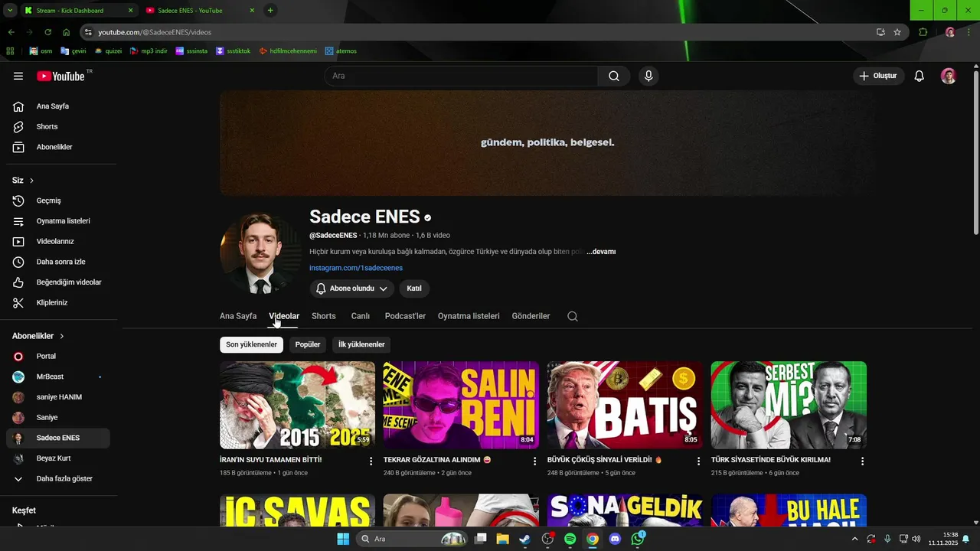
Task: Switch to channel Shorts tab
Action: pos(324,316)
